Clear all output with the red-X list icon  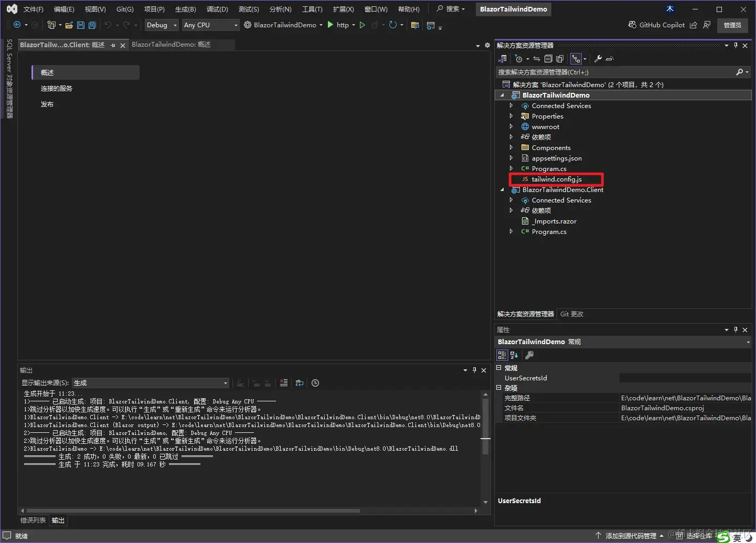[284, 383]
